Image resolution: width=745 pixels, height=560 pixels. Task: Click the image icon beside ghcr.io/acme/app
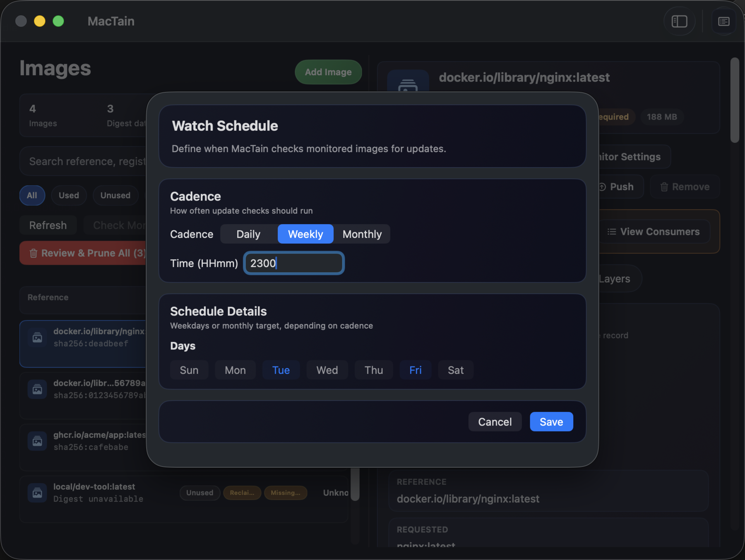tap(37, 441)
